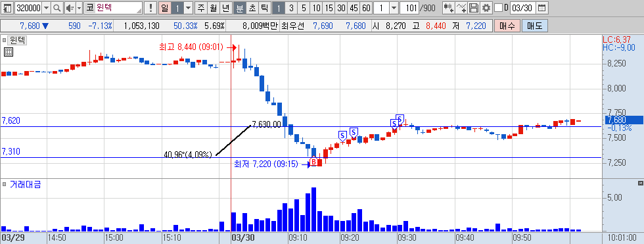Open chart settings with the gear icon
644x244 pixels.
point(486,8)
